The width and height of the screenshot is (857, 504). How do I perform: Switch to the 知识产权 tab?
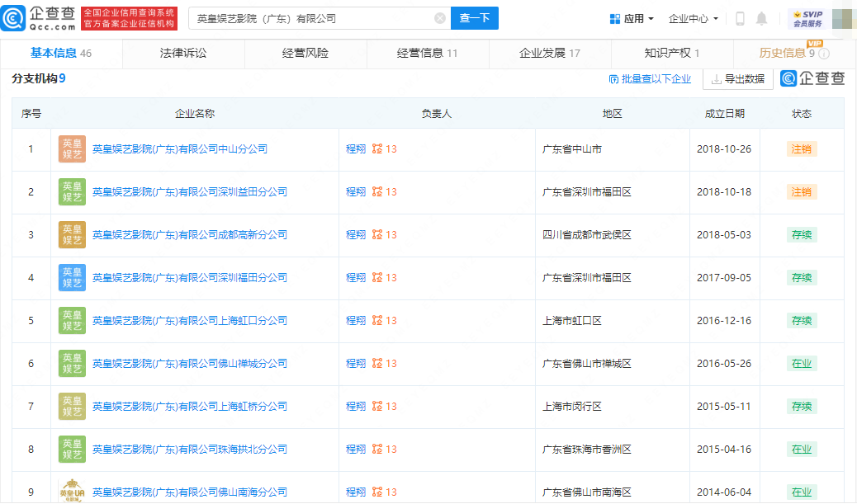pos(672,53)
